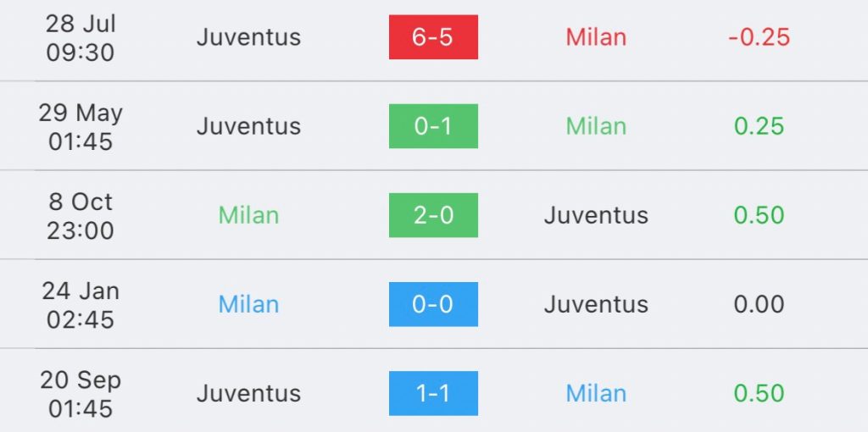This screenshot has height=432, width=868.
Task: Click the 0.00 handicap value
Action: coord(759,304)
